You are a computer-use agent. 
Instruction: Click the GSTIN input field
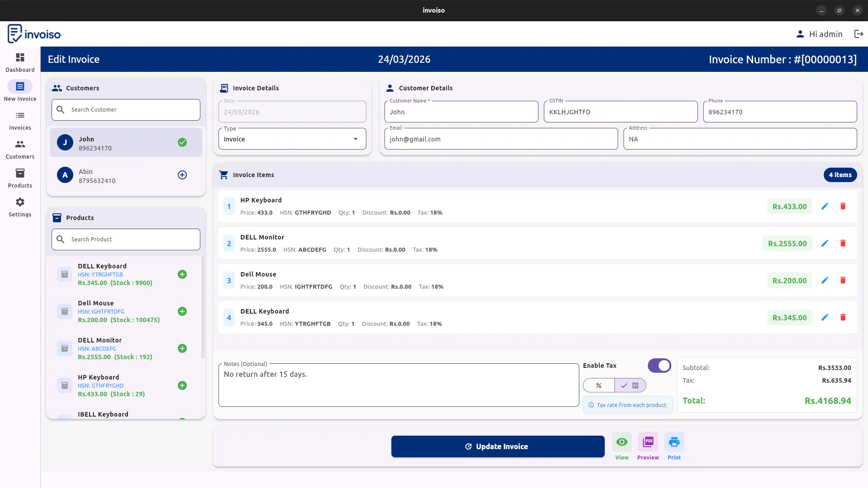point(621,112)
